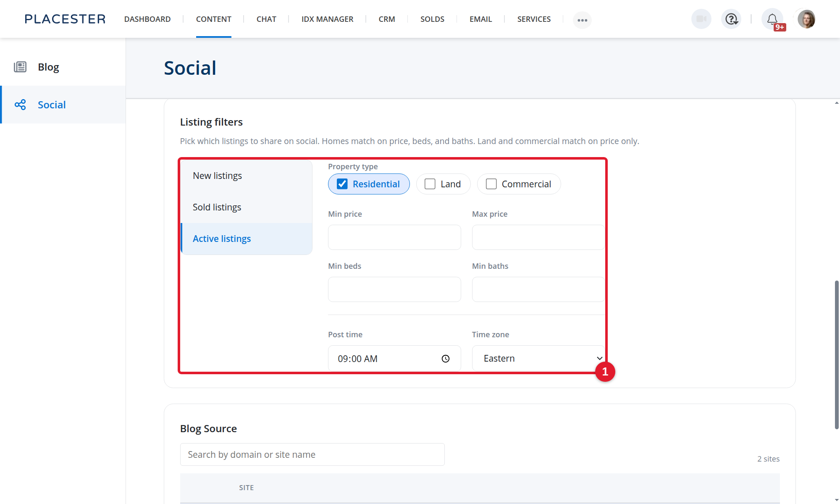Screen dimensions: 840x504
Task: Focus the Min price field
Action: pyautogui.click(x=394, y=237)
